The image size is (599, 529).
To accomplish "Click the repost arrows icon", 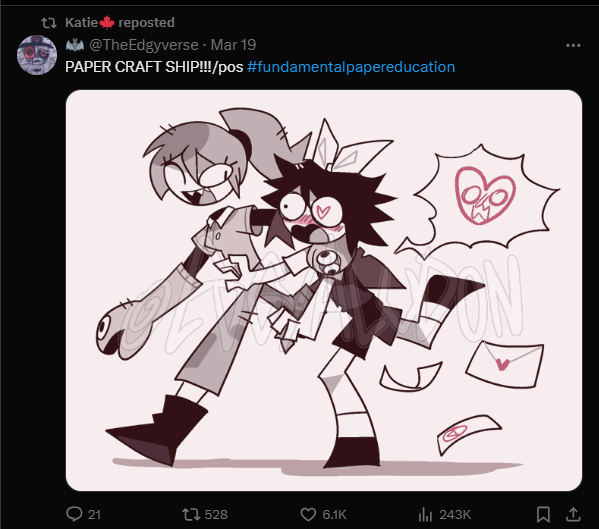I will (191, 514).
